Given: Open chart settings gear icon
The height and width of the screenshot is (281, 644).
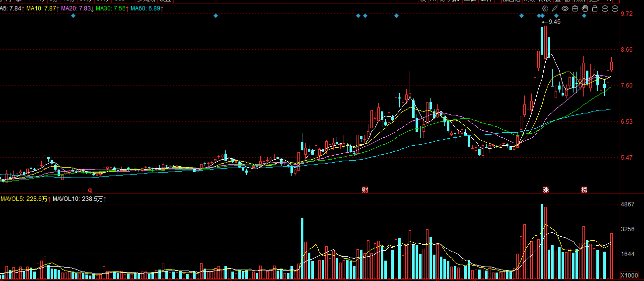Looking at the screenshot, I should pyautogui.click(x=545, y=8).
